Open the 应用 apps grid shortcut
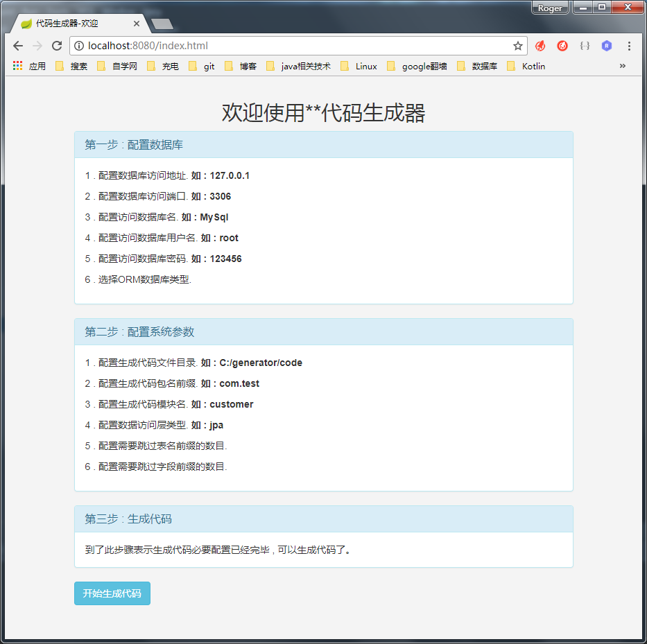Image resolution: width=647 pixels, height=644 pixels. pyautogui.click(x=29, y=66)
